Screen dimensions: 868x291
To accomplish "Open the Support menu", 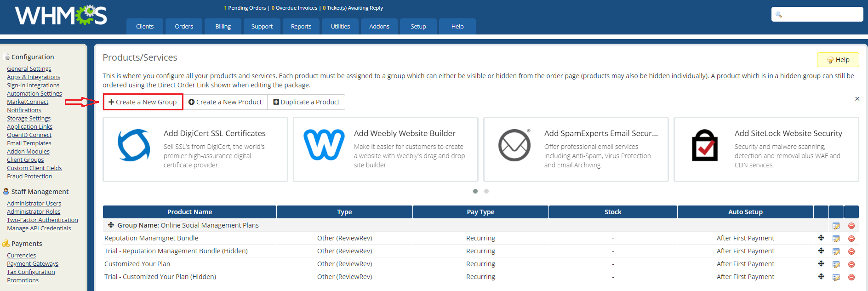I will pyautogui.click(x=262, y=26).
